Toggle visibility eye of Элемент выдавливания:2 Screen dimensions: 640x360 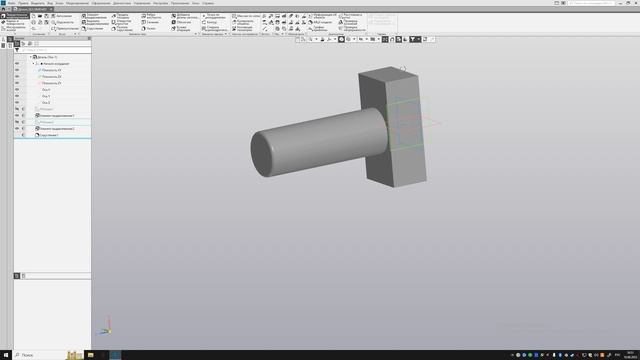(17, 129)
